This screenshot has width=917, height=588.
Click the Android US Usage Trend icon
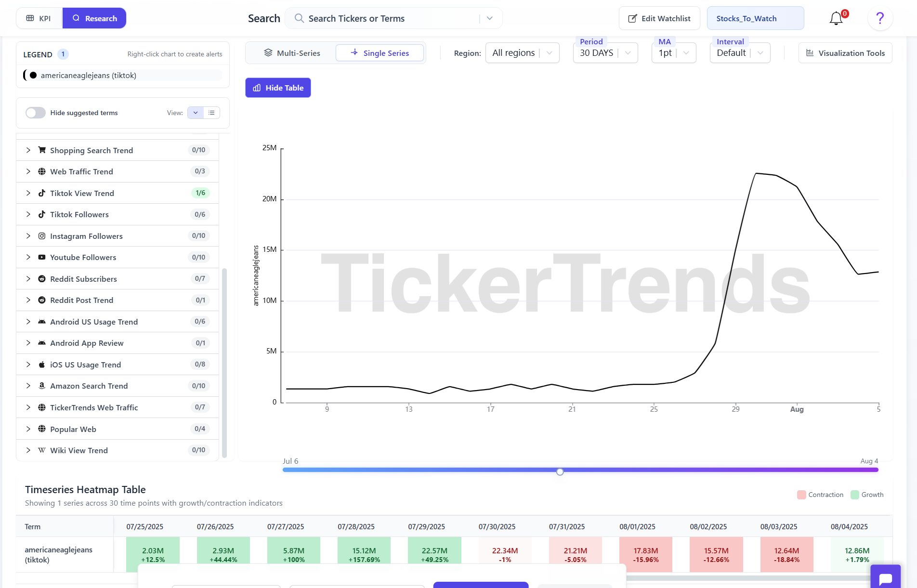[x=42, y=322]
